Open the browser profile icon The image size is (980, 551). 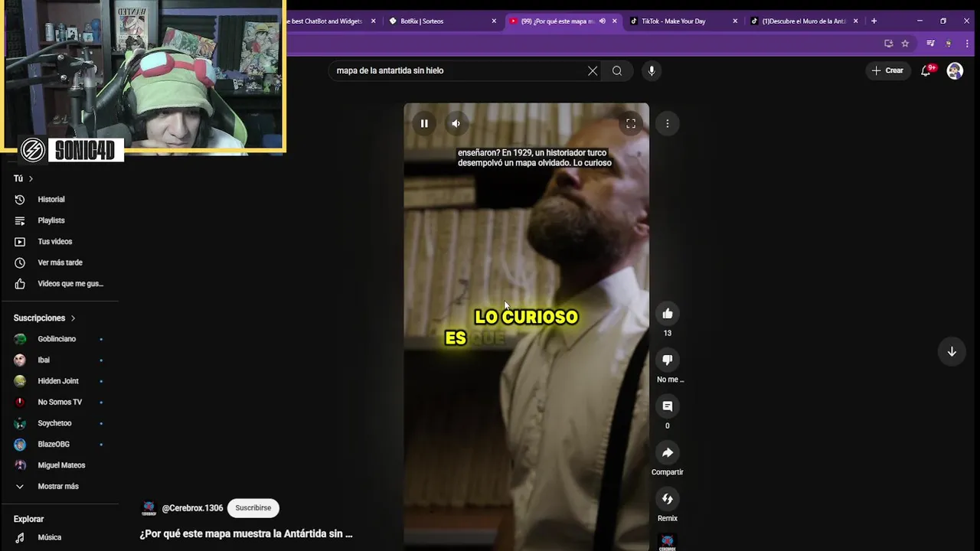pos(949,44)
